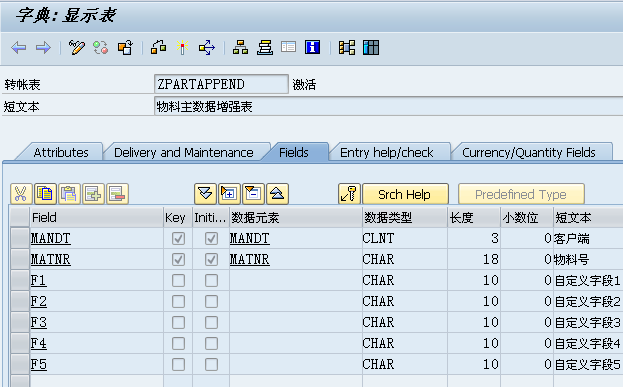The image size is (623, 387).
Task: Click the Check syntax icon
Action: point(159,48)
